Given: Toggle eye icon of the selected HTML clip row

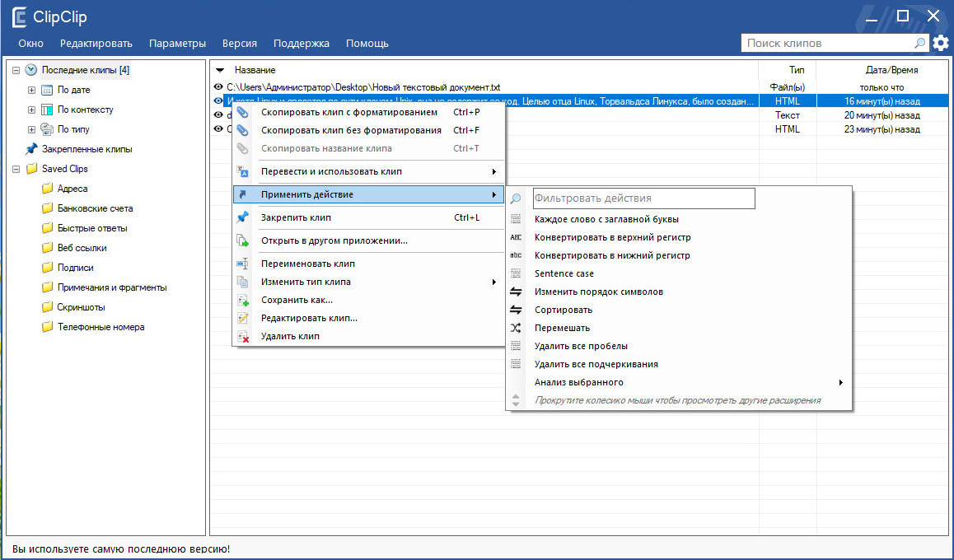Looking at the screenshot, I should tap(218, 101).
